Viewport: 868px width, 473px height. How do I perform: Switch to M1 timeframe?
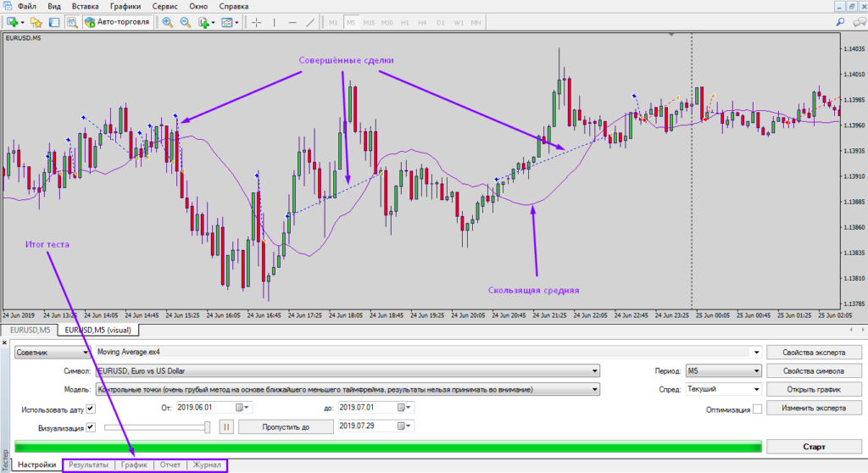coord(332,23)
